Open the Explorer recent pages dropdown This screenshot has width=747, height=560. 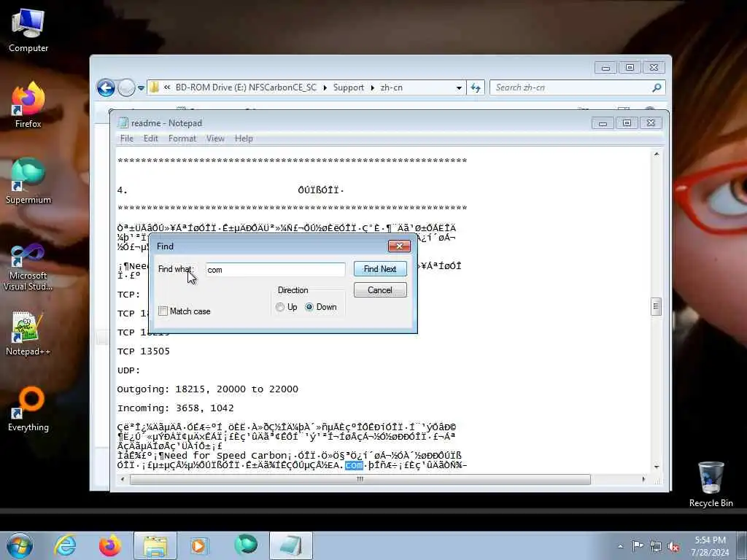click(141, 87)
